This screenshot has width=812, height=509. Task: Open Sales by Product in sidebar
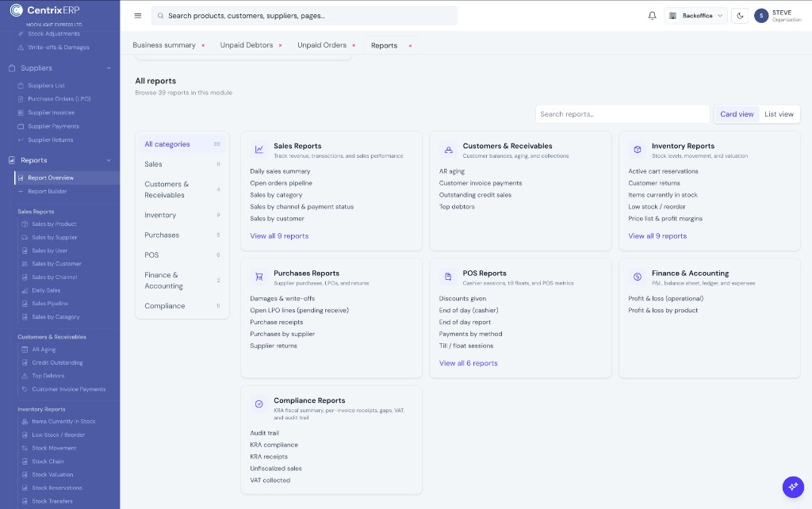click(x=54, y=224)
